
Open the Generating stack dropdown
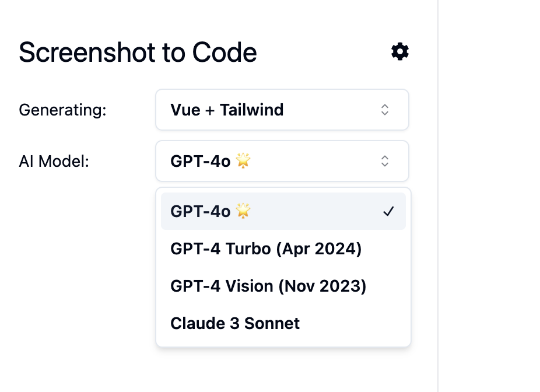point(282,110)
